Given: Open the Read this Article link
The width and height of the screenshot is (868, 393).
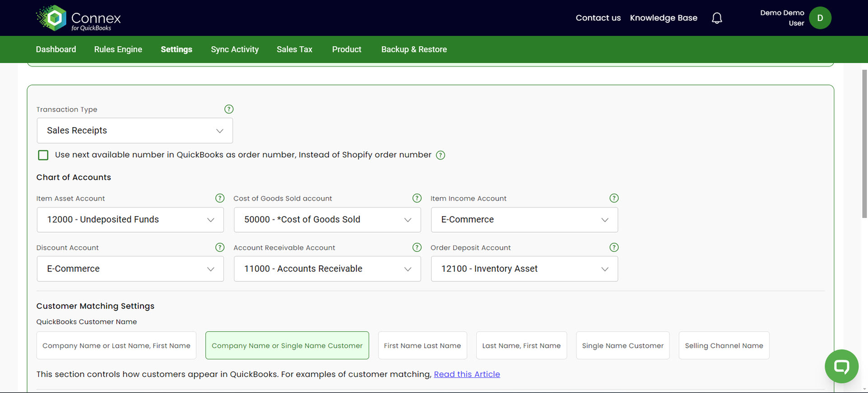Looking at the screenshot, I should pyautogui.click(x=467, y=374).
